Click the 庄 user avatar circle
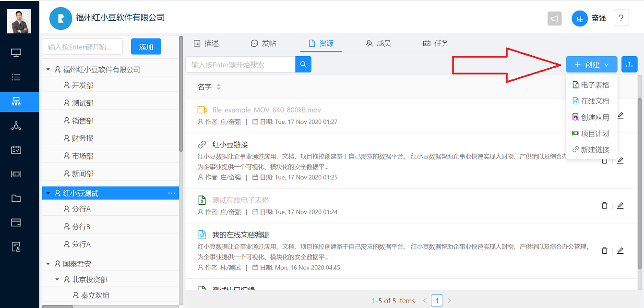Screen dimensions: 644x308 [580, 19]
